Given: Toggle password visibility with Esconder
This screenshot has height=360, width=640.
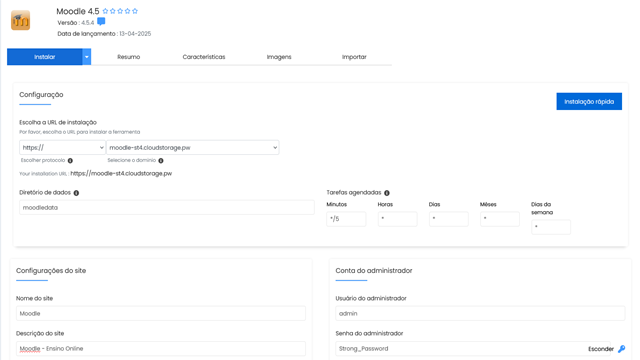Looking at the screenshot, I should (601, 349).
